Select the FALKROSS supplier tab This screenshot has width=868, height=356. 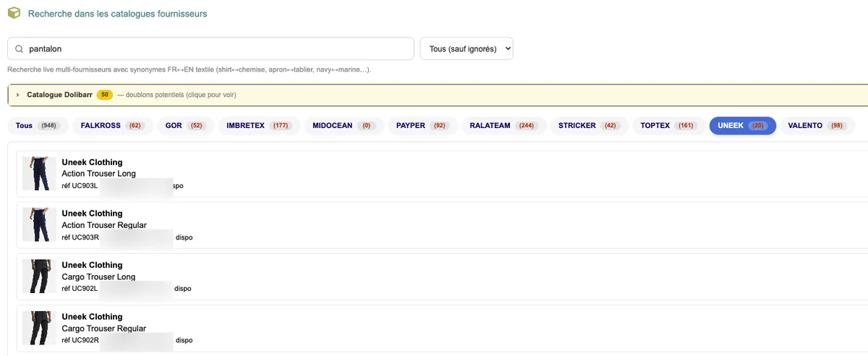coord(112,126)
